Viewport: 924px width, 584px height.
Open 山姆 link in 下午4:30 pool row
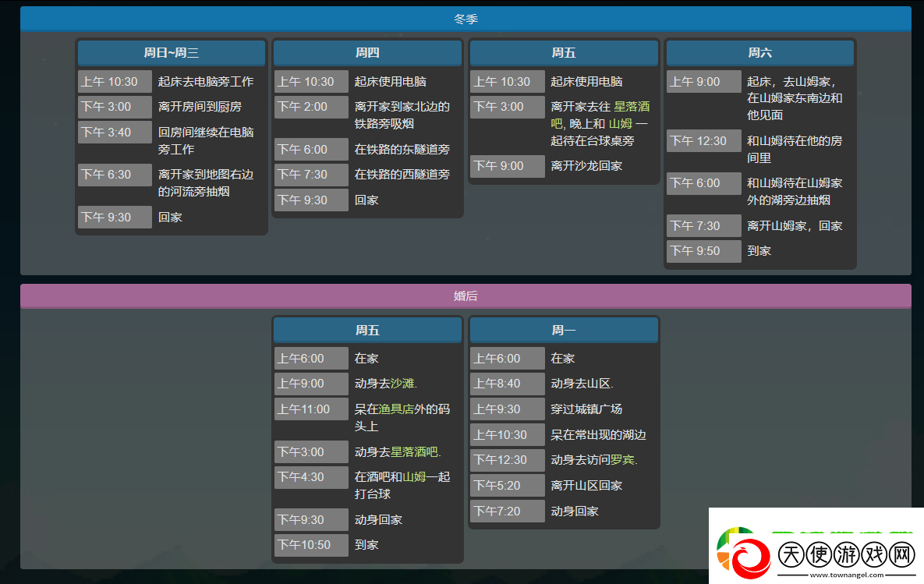(x=414, y=476)
